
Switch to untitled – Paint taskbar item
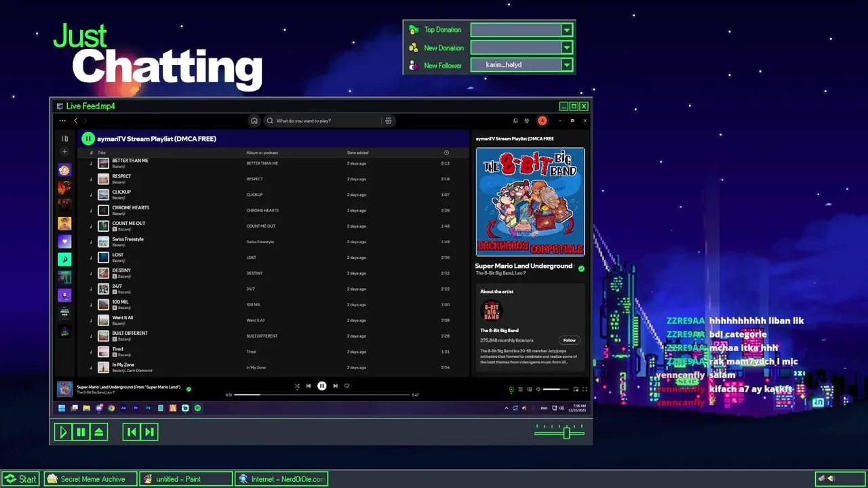click(x=186, y=479)
